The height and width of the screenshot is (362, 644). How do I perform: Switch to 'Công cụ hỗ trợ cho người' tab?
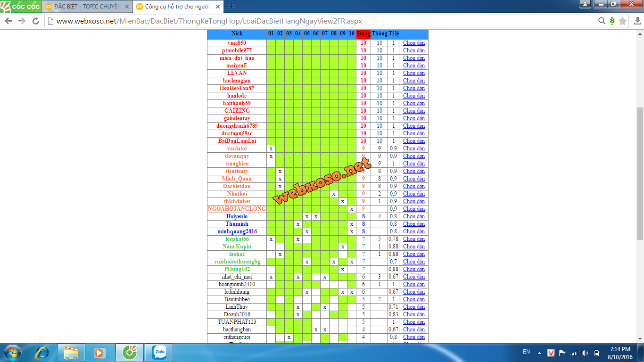177,7
